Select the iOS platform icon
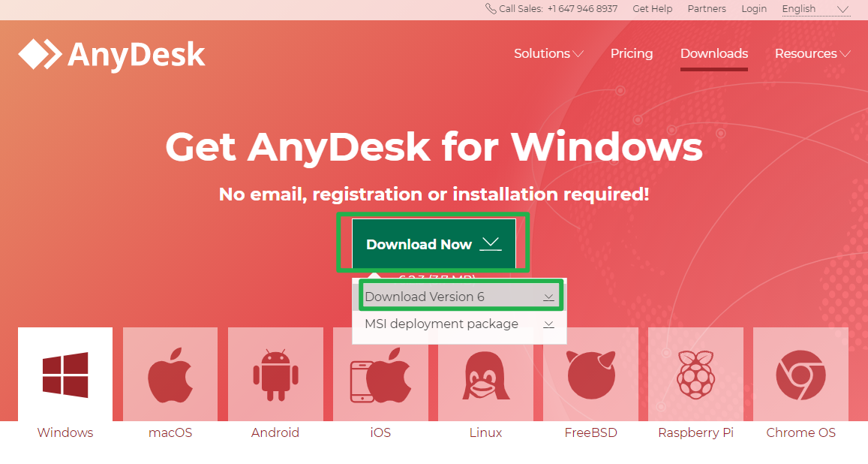This screenshot has height=464, width=868. [x=380, y=375]
